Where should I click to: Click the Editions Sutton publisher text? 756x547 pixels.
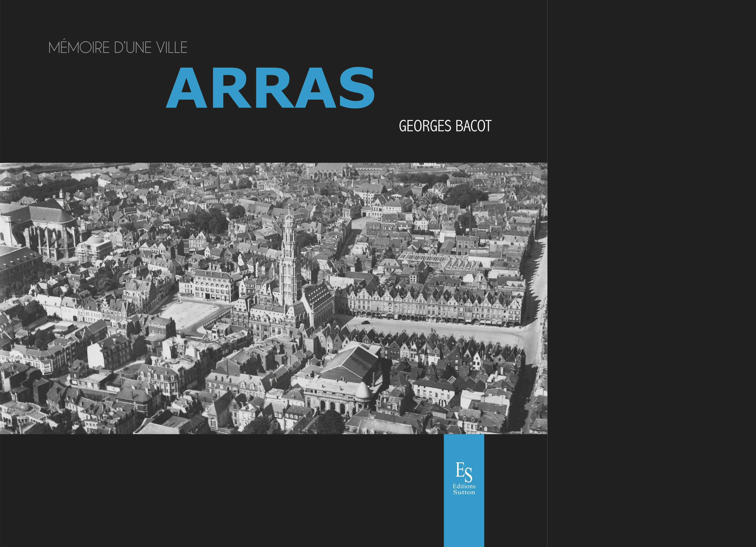coord(464,489)
